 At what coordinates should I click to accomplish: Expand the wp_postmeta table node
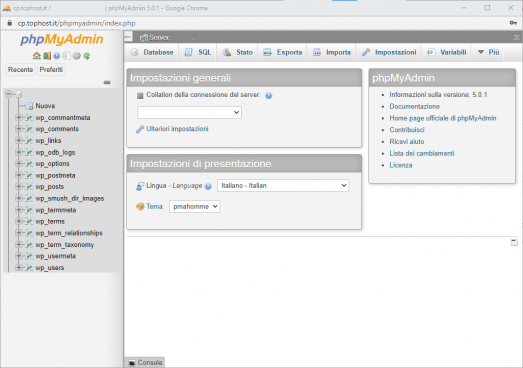click(x=19, y=175)
